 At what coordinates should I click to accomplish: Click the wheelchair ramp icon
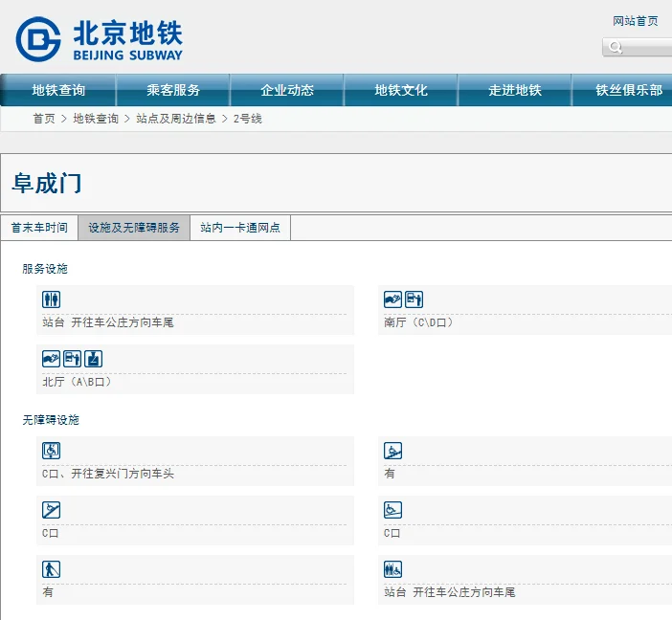click(x=392, y=510)
